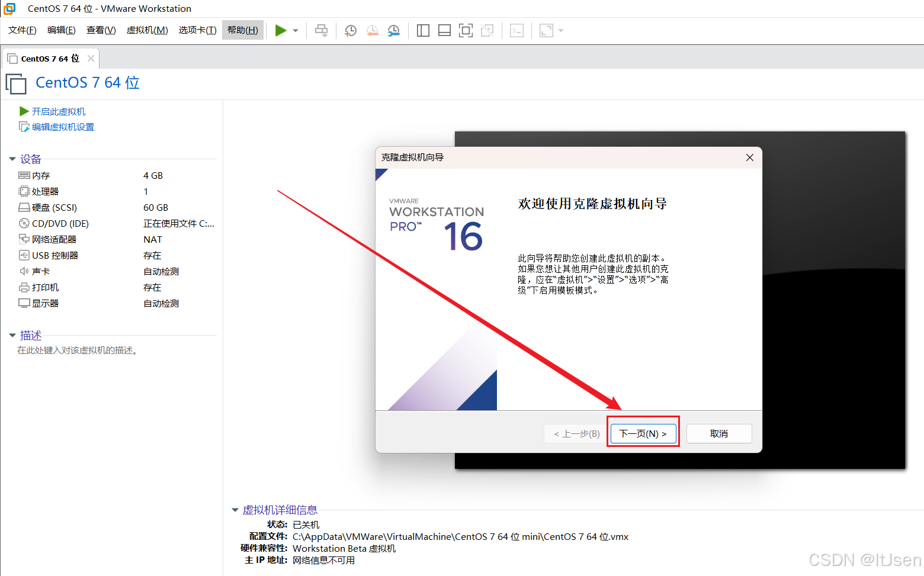Click the large VM icon beside CentOS heading
This screenshot has height=576, width=924.
(16, 83)
